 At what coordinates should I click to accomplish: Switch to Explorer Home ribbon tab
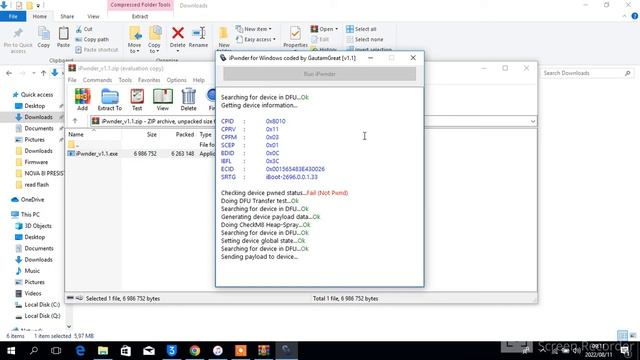40,16
